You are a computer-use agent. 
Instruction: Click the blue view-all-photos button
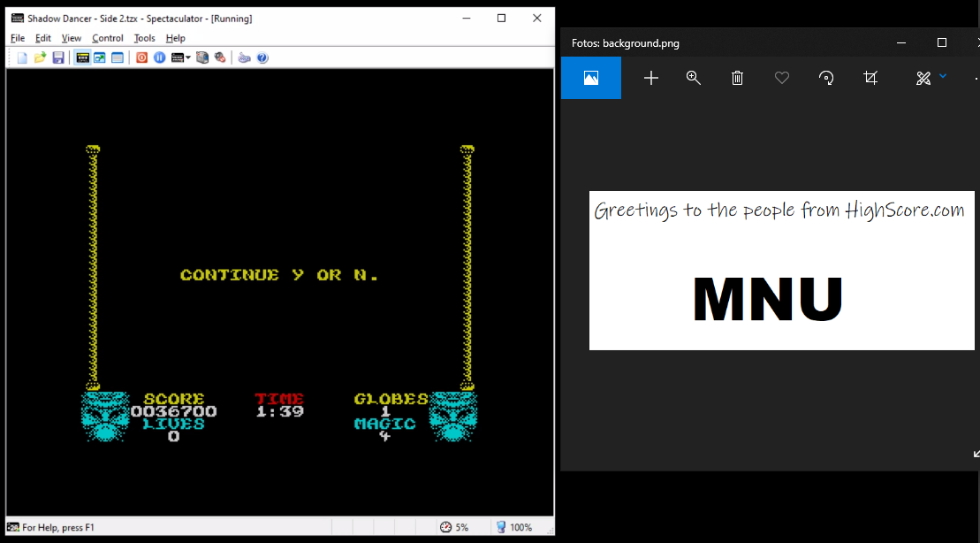[591, 78]
